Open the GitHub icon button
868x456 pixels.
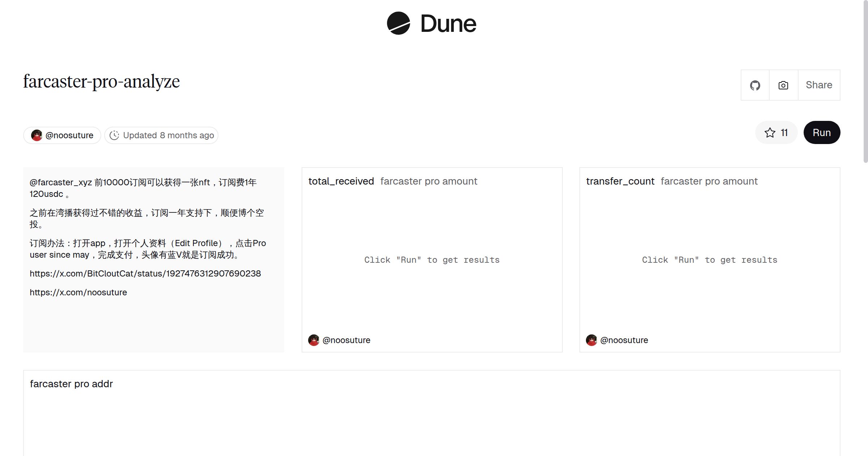click(755, 85)
